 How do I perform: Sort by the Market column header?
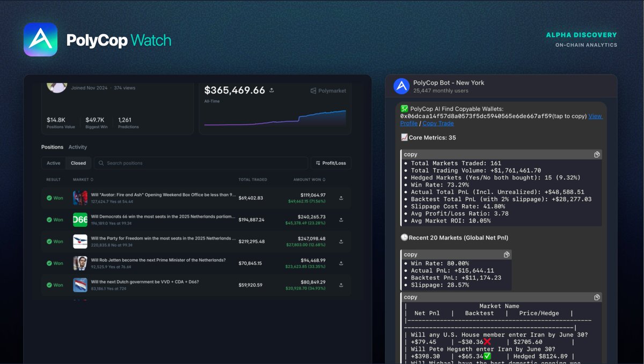pyautogui.click(x=83, y=180)
